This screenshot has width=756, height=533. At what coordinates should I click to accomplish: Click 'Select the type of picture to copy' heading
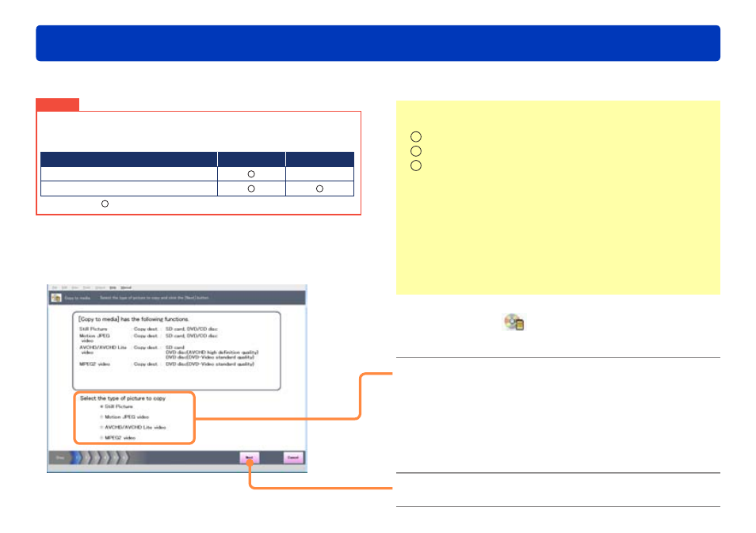click(123, 398)
